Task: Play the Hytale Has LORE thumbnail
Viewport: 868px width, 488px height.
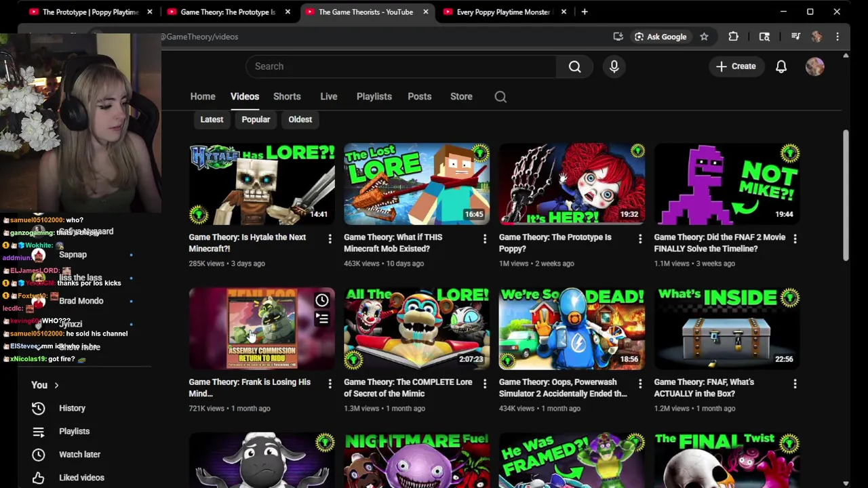Action: coord(262,184)
